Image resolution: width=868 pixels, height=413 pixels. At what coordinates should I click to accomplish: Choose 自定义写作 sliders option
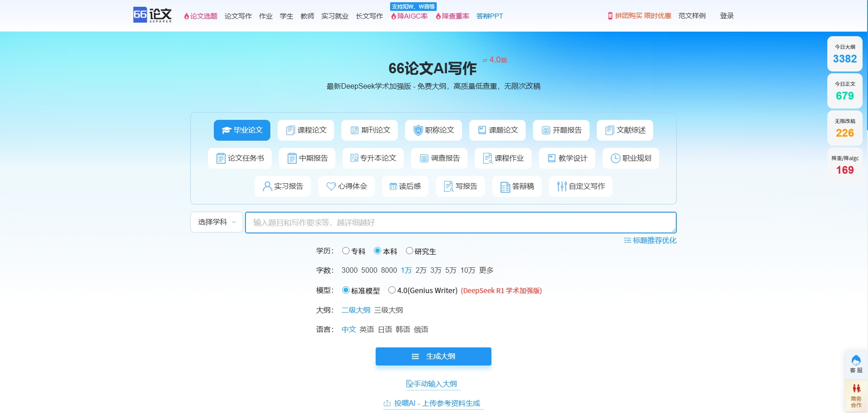(580, 186)
